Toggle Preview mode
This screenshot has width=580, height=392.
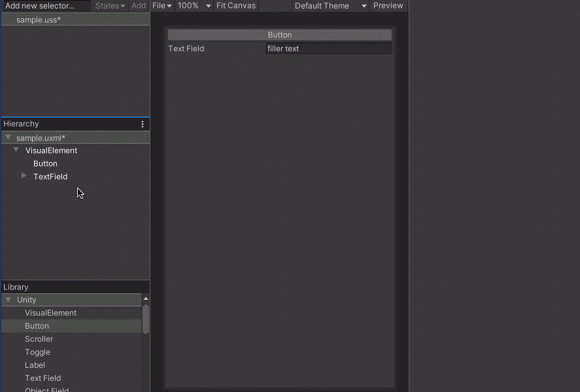tap(388, 6)
